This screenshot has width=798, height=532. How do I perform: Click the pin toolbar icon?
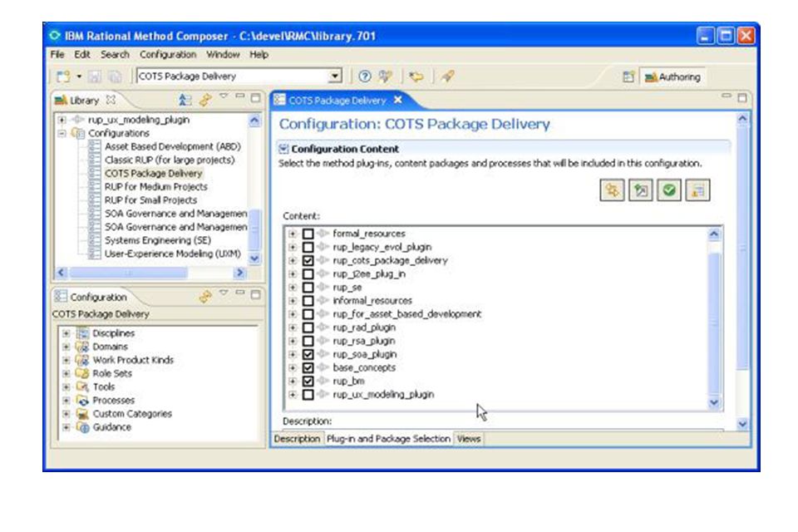pos(448,76)
